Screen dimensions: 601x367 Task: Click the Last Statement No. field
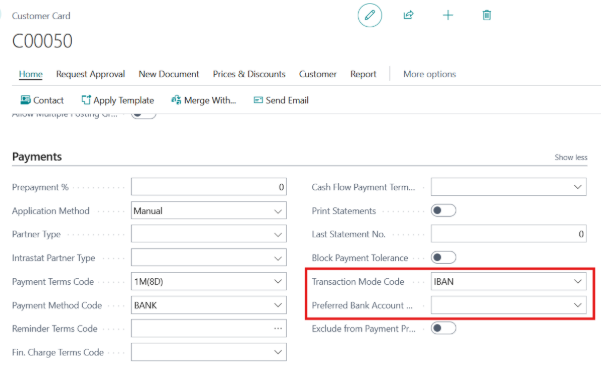(x=509, y=234)
